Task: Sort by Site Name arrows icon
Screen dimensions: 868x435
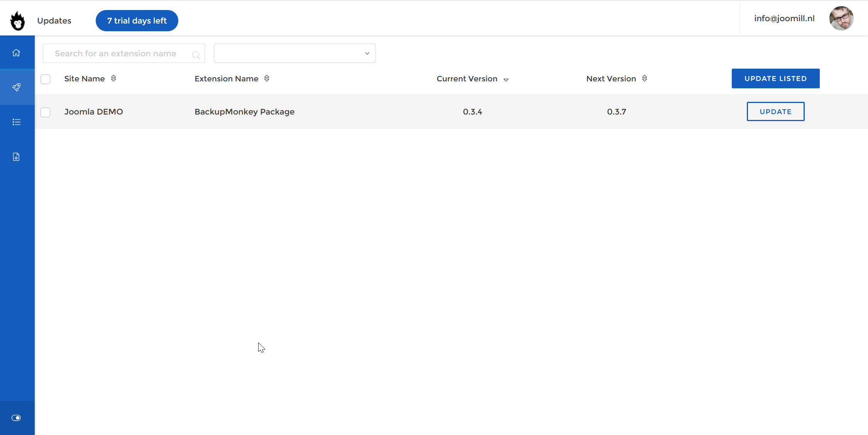Action: [113, 79]
